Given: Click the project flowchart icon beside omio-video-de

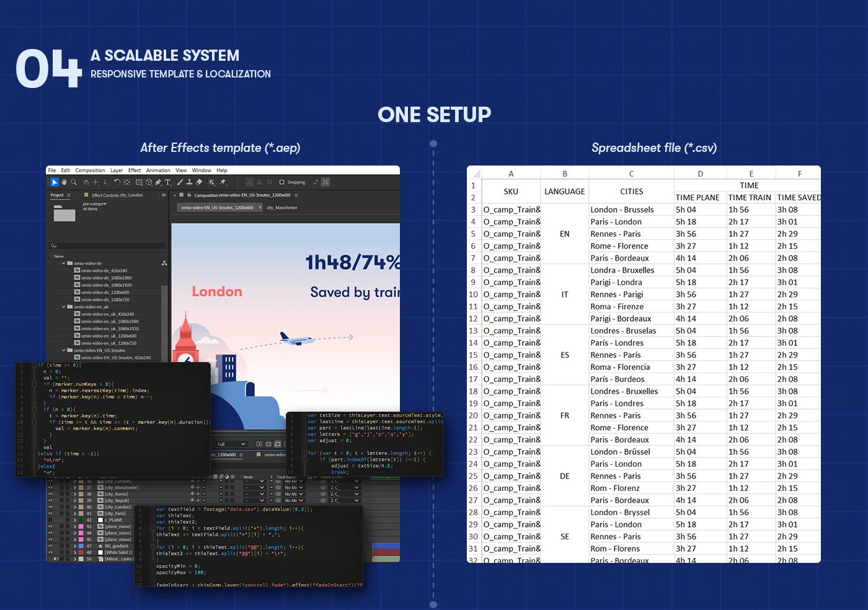Looking at the screenshot, I should click(164, 263).
